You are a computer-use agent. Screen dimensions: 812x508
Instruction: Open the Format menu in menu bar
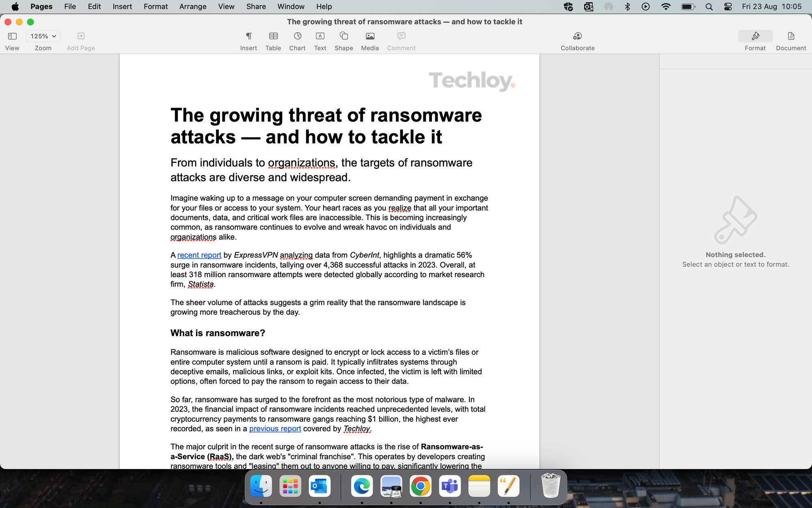[x=155, y=7]
